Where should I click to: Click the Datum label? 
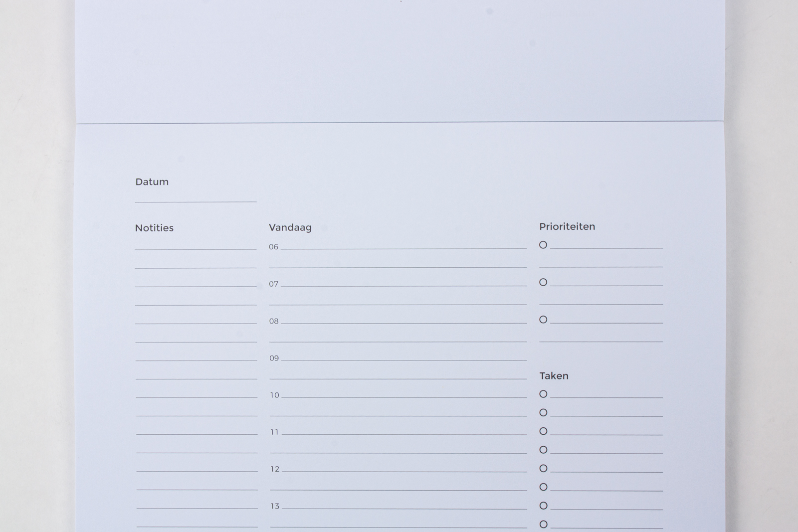(x=152, y=182)
